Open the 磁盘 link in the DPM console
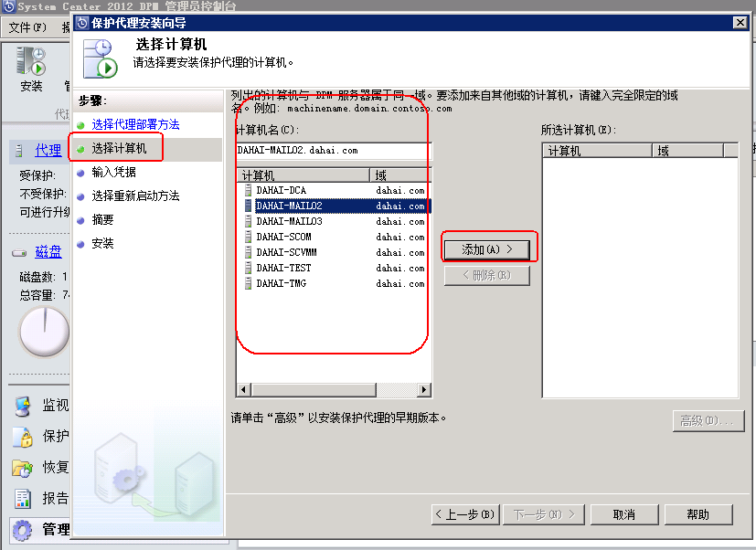The image size is (756, 550). tap(48, 251)
